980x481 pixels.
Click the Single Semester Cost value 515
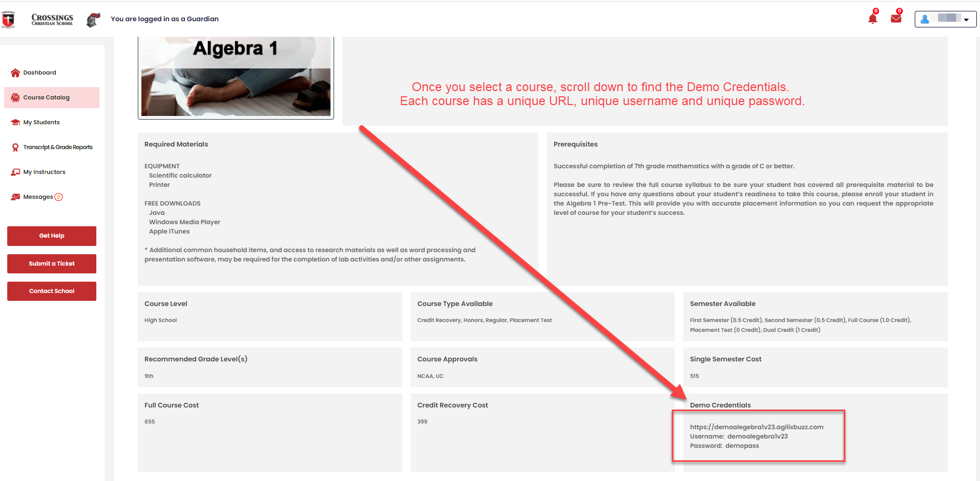click(694, 376)
